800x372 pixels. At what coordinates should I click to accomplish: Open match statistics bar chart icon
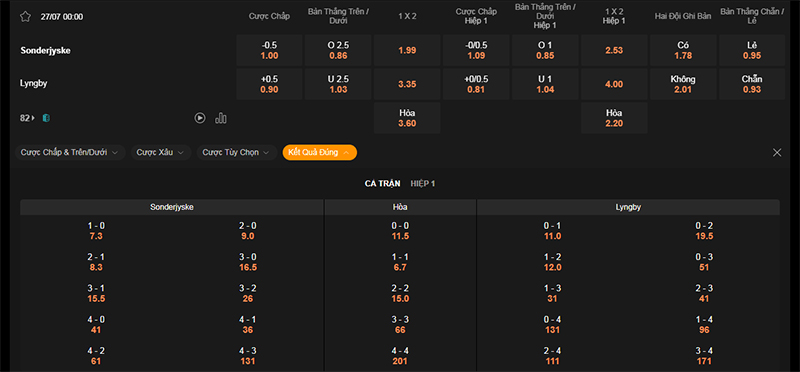coord(221,118)
